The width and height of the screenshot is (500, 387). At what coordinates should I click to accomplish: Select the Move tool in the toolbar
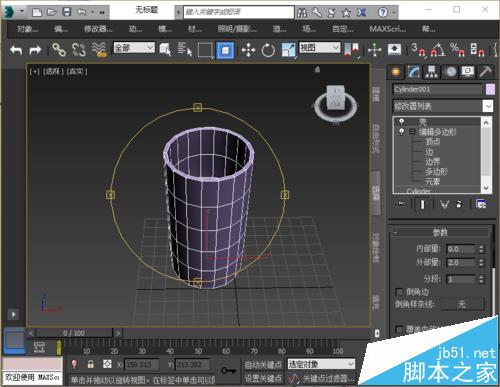pyautogui.click(x=248, y=50)
